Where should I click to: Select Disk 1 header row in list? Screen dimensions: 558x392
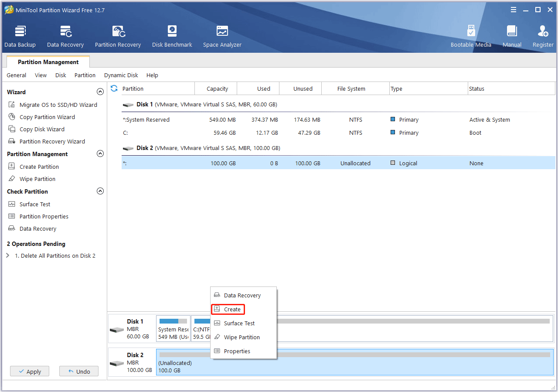coord(338,105)
